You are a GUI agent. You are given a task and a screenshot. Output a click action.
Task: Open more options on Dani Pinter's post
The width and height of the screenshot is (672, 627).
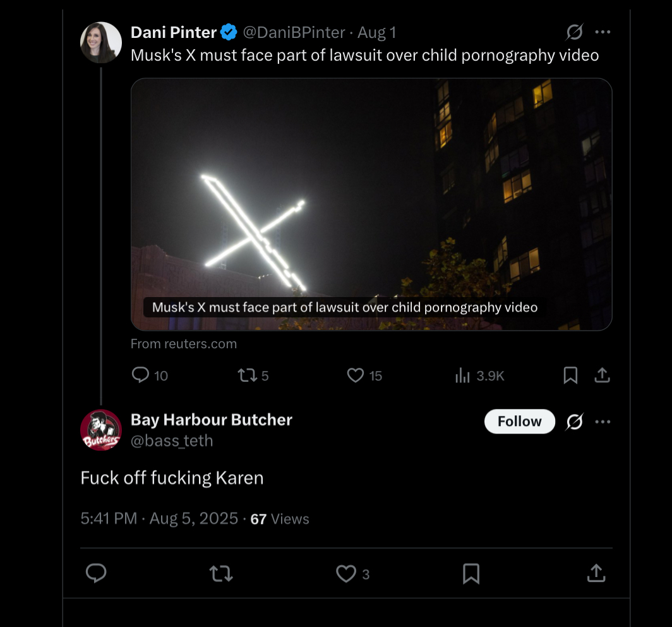click(603, 32)
